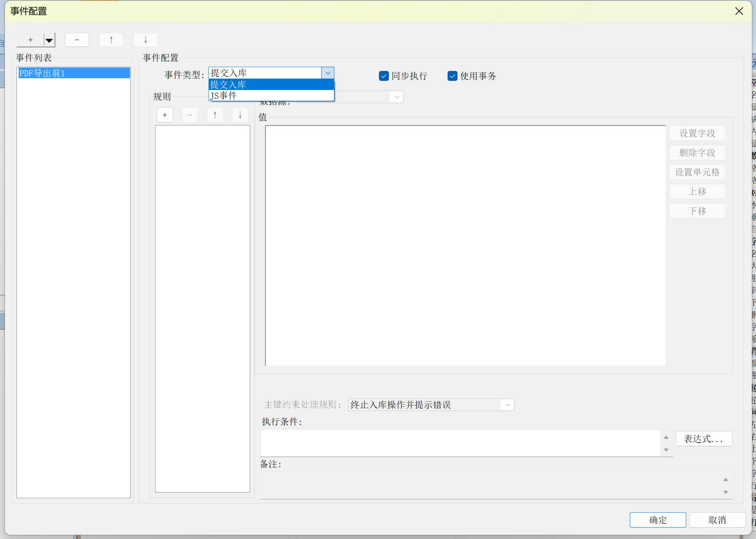Toggle 同步执行 checkbox
The width and height of the screenshot is (756, 539).
point(384,76)
